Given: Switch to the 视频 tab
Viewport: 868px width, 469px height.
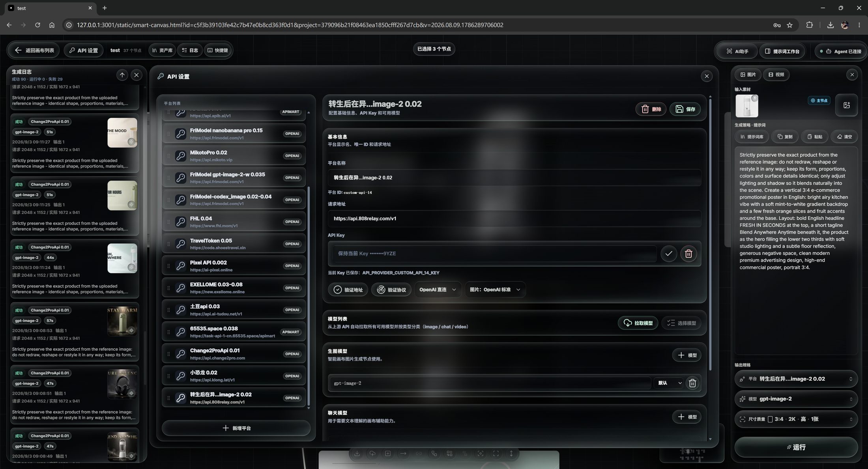Looking at the screenshot, I should (776, 75).
